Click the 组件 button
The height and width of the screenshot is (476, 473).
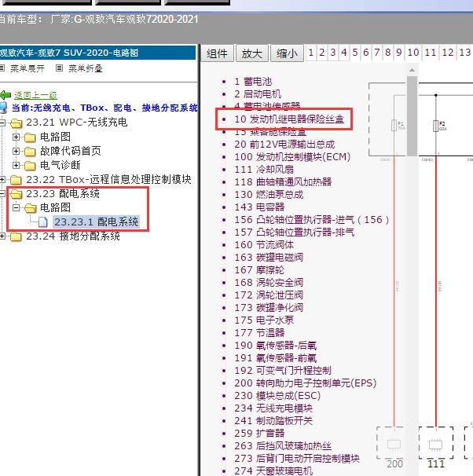217,53
